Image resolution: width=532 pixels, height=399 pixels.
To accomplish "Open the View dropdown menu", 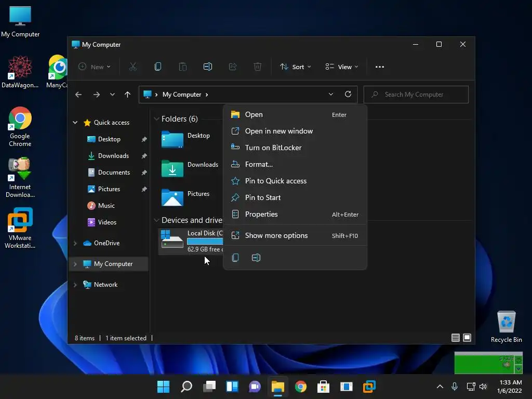I will tap(342, 67).
